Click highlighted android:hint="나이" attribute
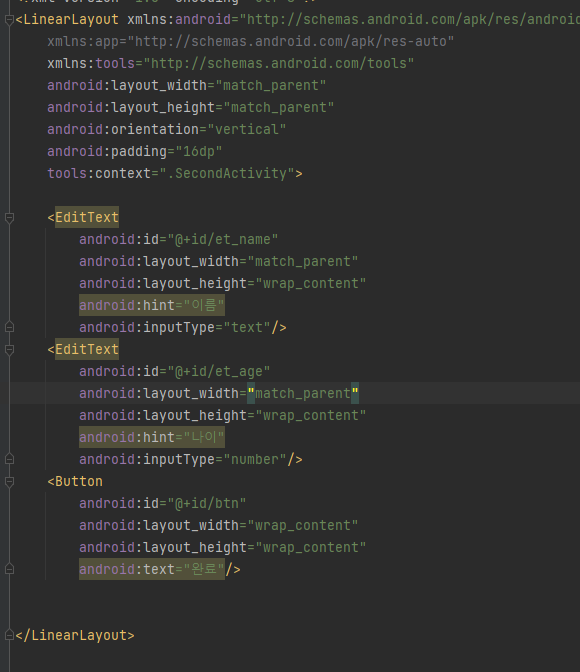 (x=152, y=438)
